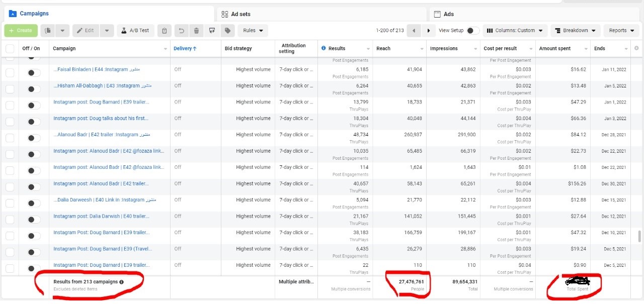Click the Cost per result column header

500,49
